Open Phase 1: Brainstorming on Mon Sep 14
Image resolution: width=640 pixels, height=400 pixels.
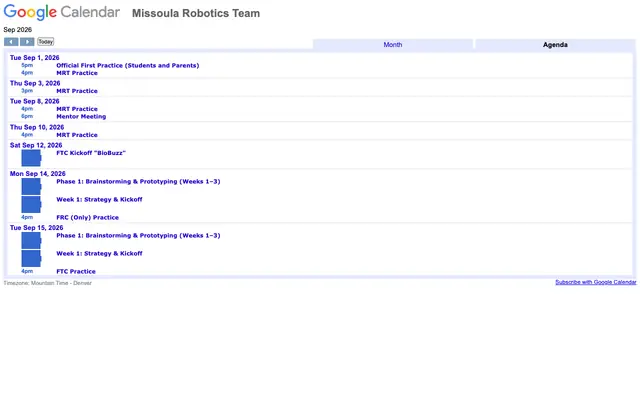click(x=138, y=181)
